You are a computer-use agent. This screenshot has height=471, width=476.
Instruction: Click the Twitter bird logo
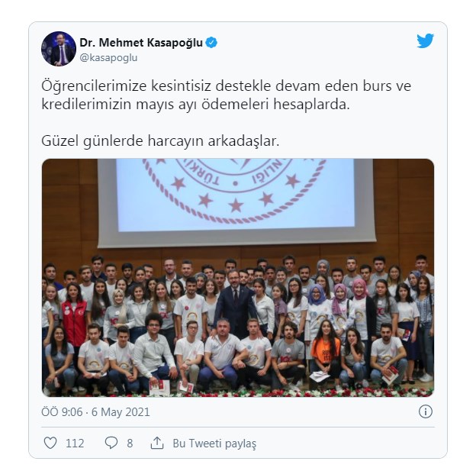(x=425, y=40)
